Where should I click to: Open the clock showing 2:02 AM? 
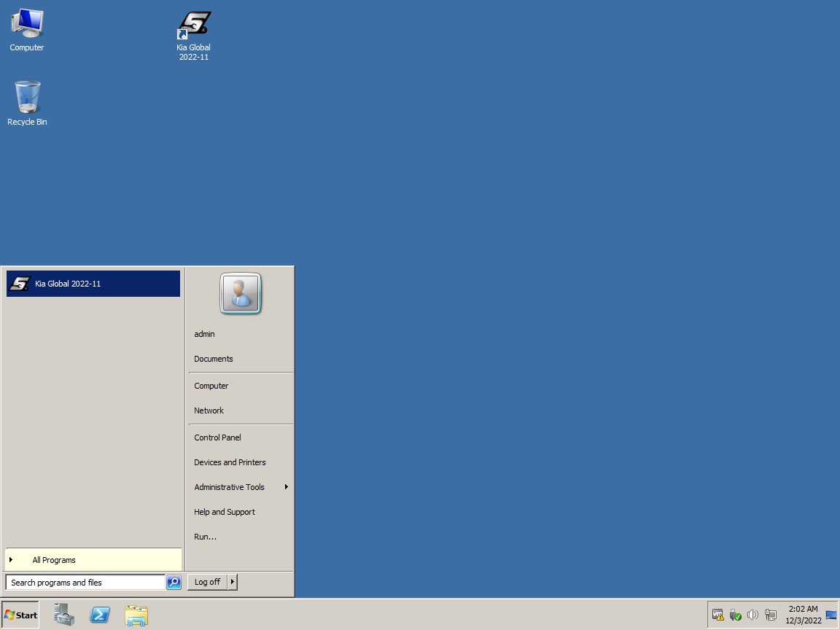[803, 615]
